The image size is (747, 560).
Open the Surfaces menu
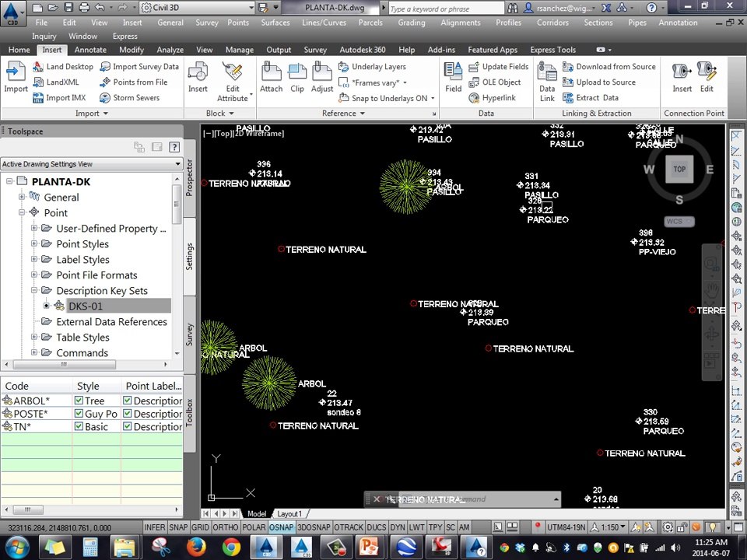click(x=275, y=23)
